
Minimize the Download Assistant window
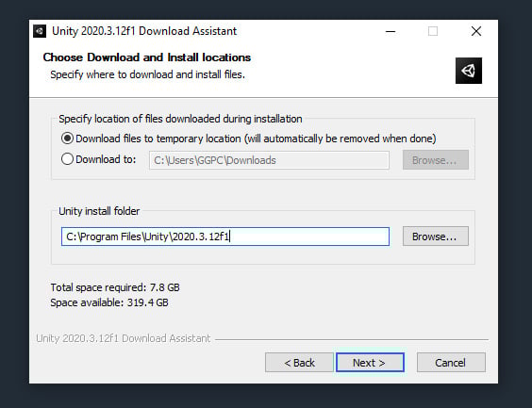tap(391, 31)
